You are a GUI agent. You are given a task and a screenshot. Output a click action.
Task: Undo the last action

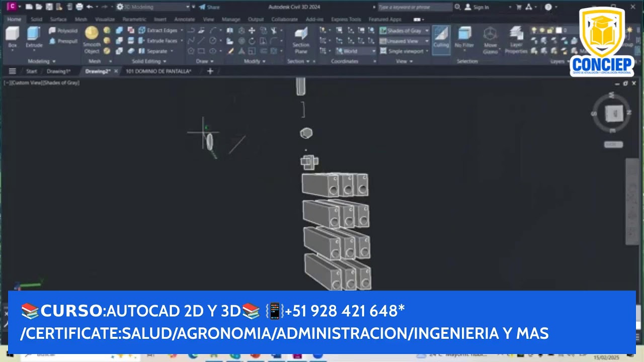click(x=90, y=7)
